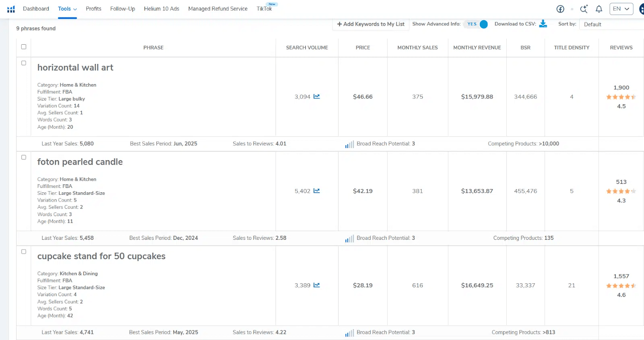Toggle Show Advanced Info switch
The image size is (644, 340).
(477, 24)
